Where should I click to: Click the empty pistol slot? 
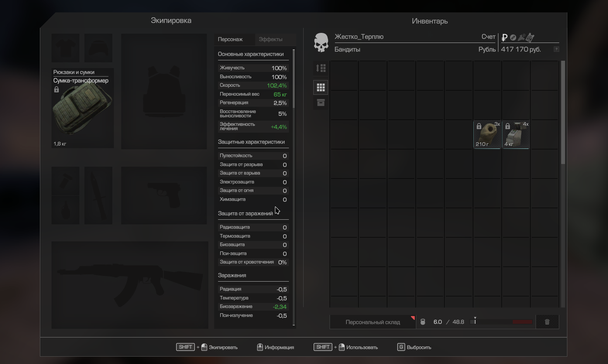coord(164,195)
